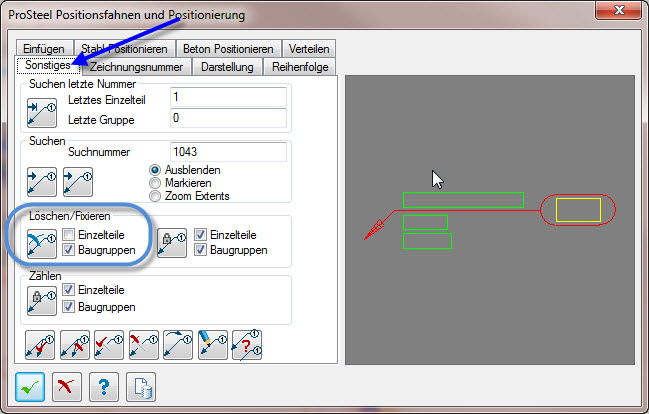
Task: Select the Verteilen tab
Action: pyautogui.click(x=309, y=48)
